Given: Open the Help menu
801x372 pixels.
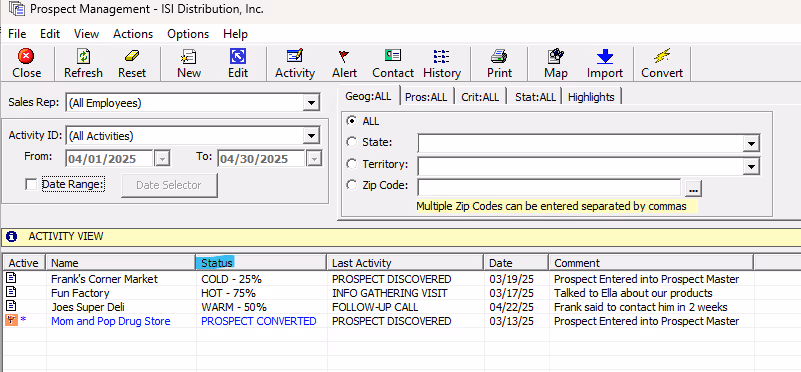Looking at the screenshot, I should tap(235, 34).
